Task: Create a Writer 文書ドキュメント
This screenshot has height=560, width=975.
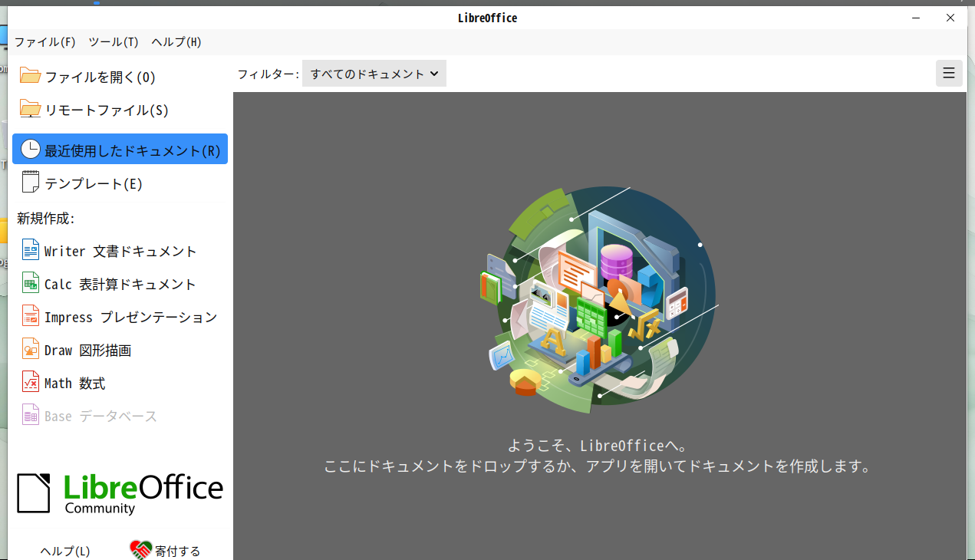Action: click(120, 251)
